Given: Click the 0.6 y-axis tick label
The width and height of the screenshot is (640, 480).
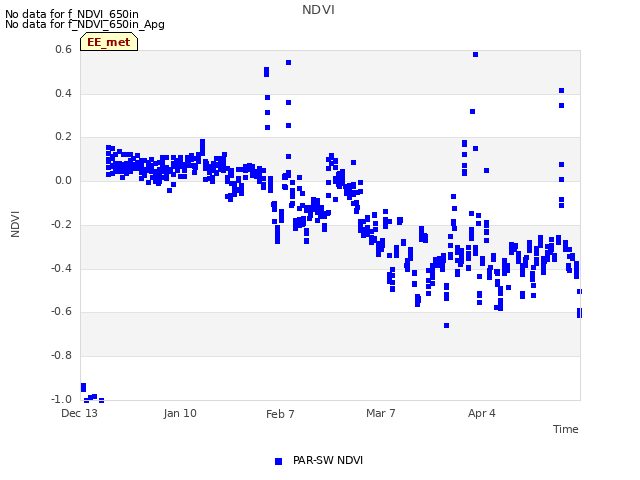Looking at the screenshot, I should [63, 49].
